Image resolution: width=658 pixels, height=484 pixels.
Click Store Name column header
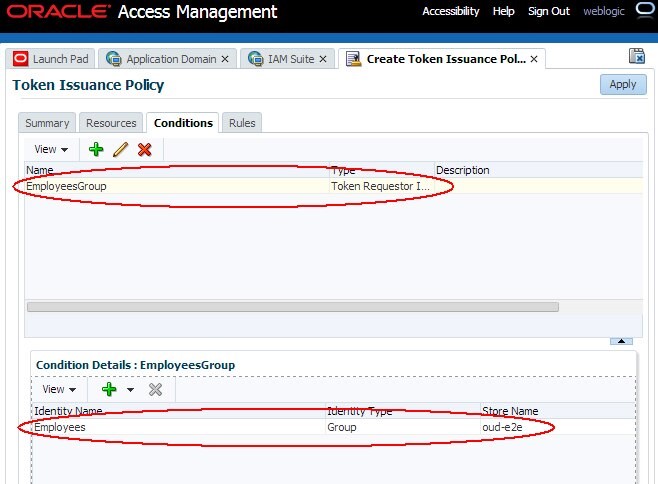[x=558, y=411]
